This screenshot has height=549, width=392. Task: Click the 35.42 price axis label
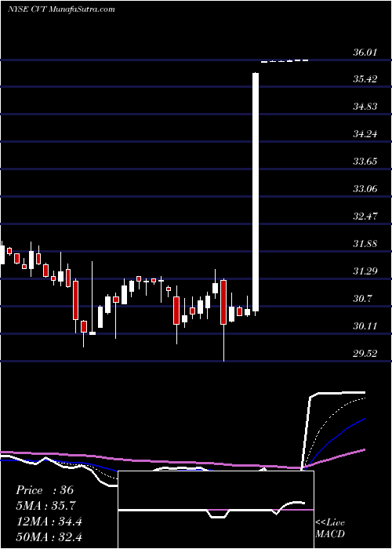(x=365, y=78)
